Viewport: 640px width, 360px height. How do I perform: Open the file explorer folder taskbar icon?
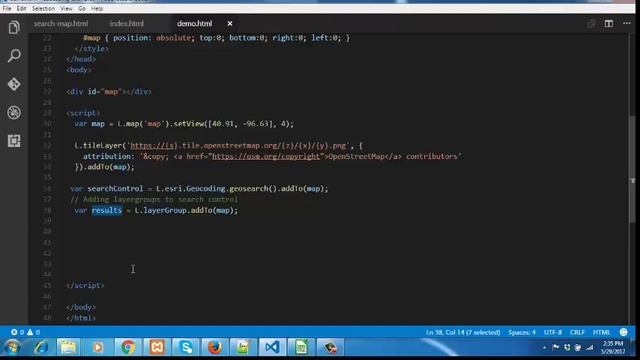click(x=69, y=347)
